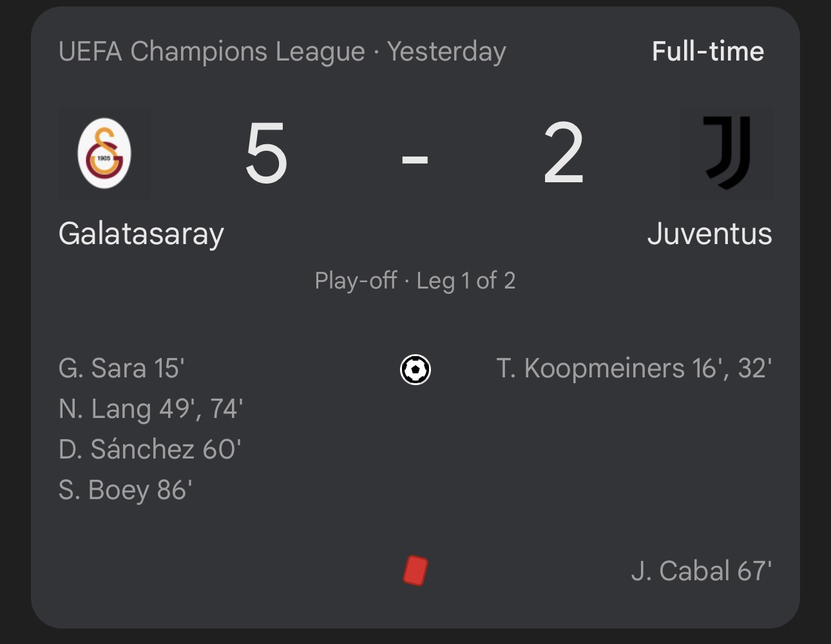Click the red card icon
831x644 pixels.
415,571
